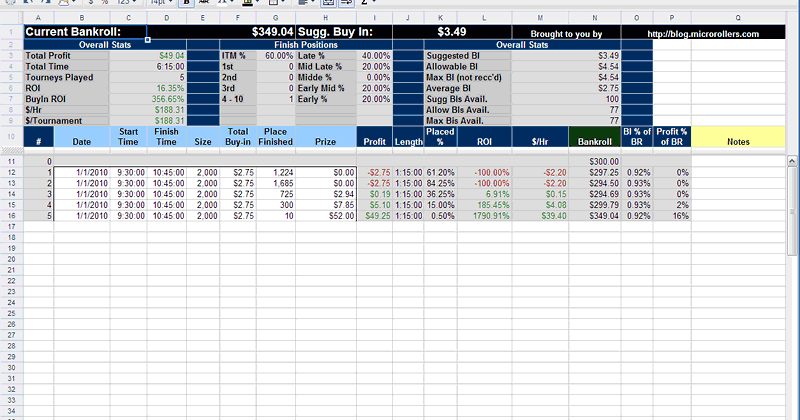
Task: Click the Place Finished heading cell
Action: [x=276, y=137]
